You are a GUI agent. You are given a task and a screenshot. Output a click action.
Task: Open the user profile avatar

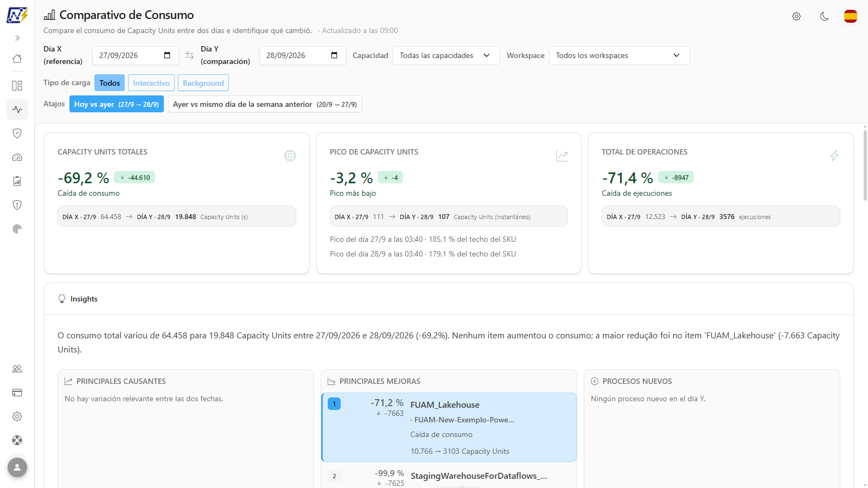pyautogui.click(x=17, y=467)
